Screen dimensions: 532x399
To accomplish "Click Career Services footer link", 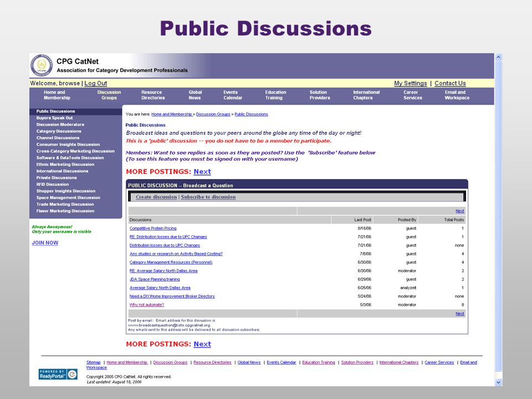I will click(x=439, y=362).
